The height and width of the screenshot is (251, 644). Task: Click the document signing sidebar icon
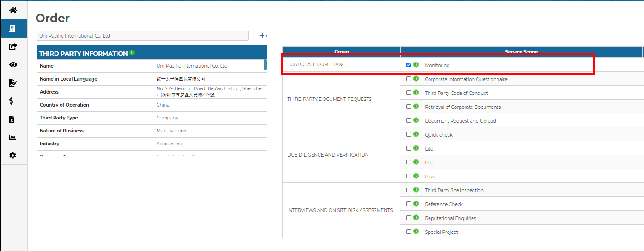point(13,83)
